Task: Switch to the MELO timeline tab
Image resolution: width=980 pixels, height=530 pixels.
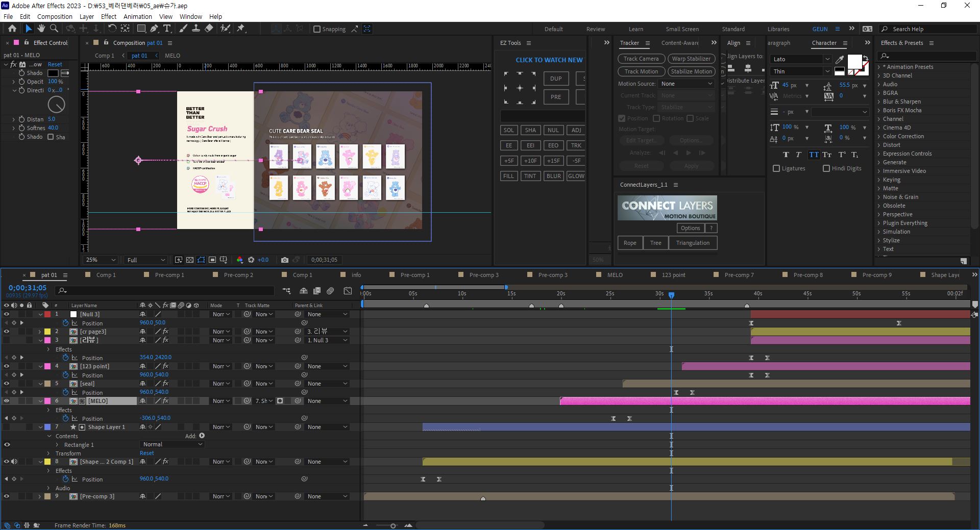Action: 615,275
